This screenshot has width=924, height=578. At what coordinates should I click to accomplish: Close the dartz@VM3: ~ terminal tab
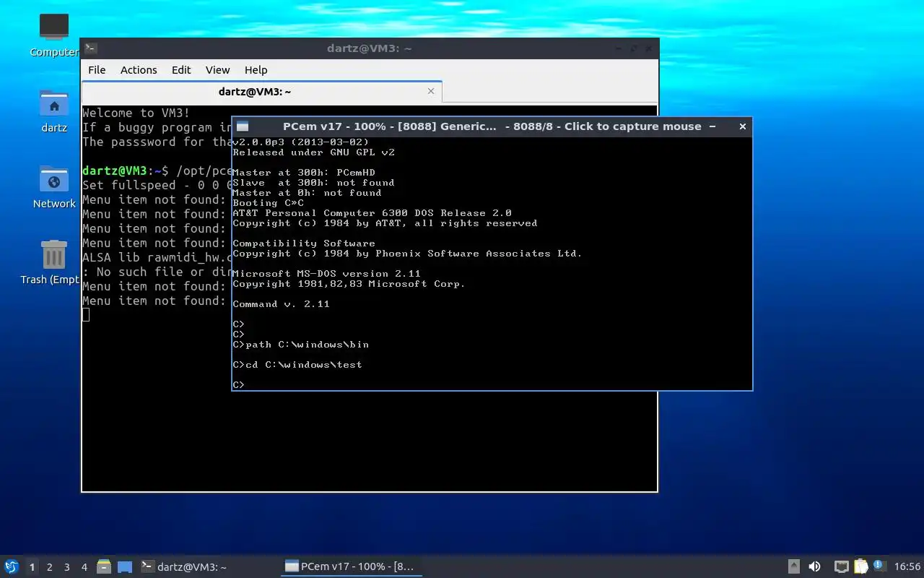[431, 91]
